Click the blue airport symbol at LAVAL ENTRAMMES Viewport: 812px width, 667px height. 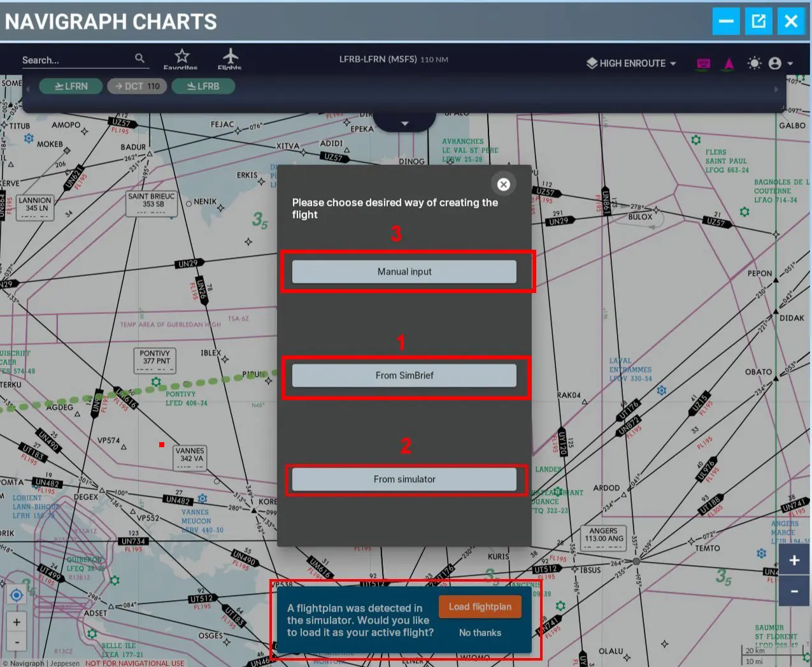coord(662,390)
